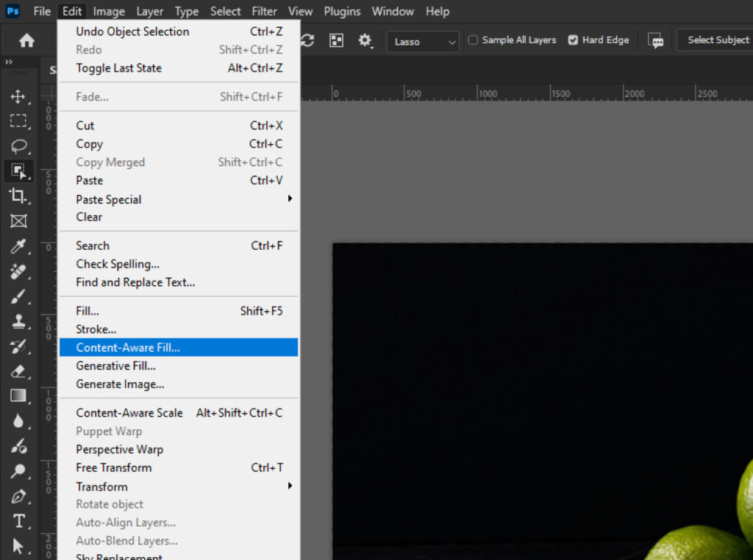Viewport: 753px width, 560px height.
Task: Click the Select Subject button
Action: click(718, 40)
